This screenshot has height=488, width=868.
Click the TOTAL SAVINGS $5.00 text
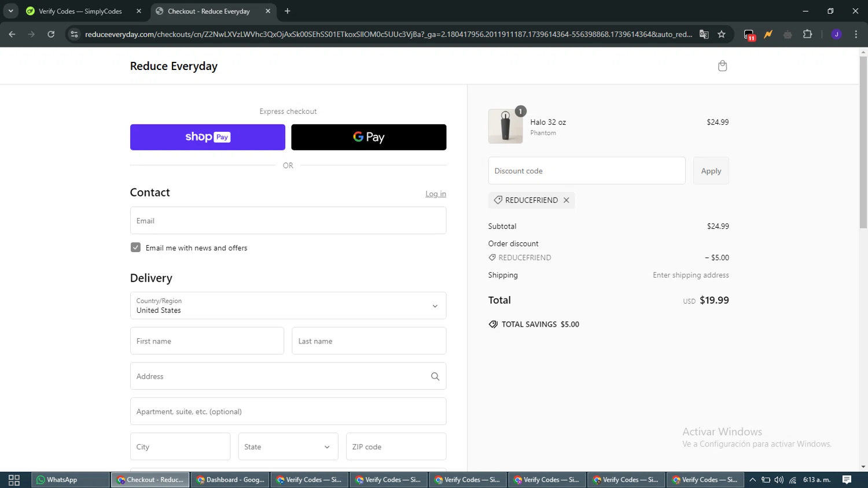540,324
